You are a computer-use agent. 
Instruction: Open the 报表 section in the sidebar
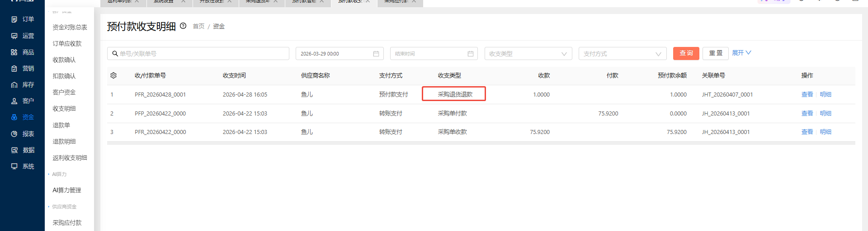(x=23, y=134)
